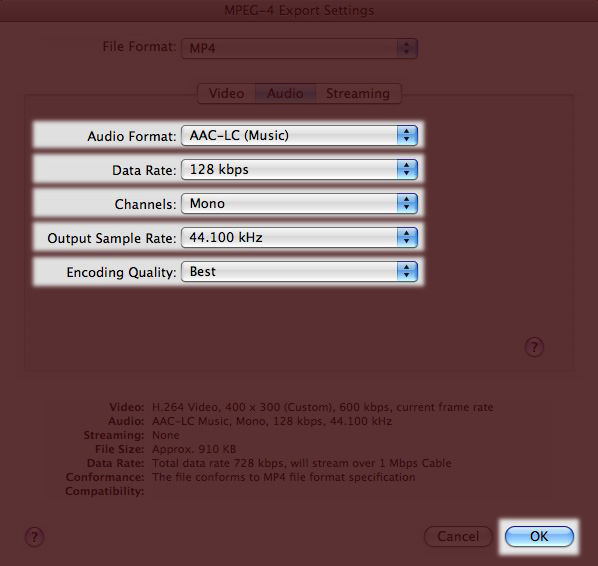Open the Streaming tab
This screenshot has width=598, height=566.
point(358,93)
